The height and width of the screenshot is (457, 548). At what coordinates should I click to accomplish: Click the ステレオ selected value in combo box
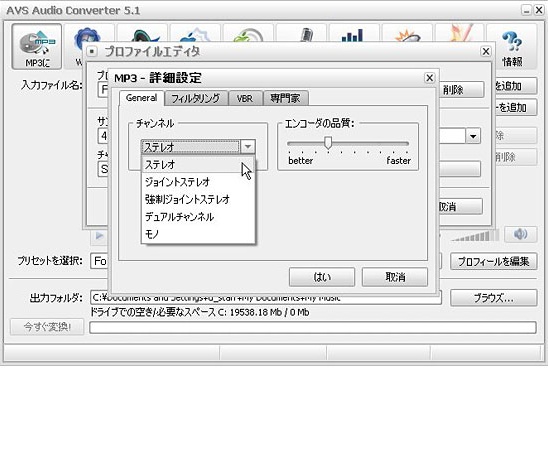191,147
